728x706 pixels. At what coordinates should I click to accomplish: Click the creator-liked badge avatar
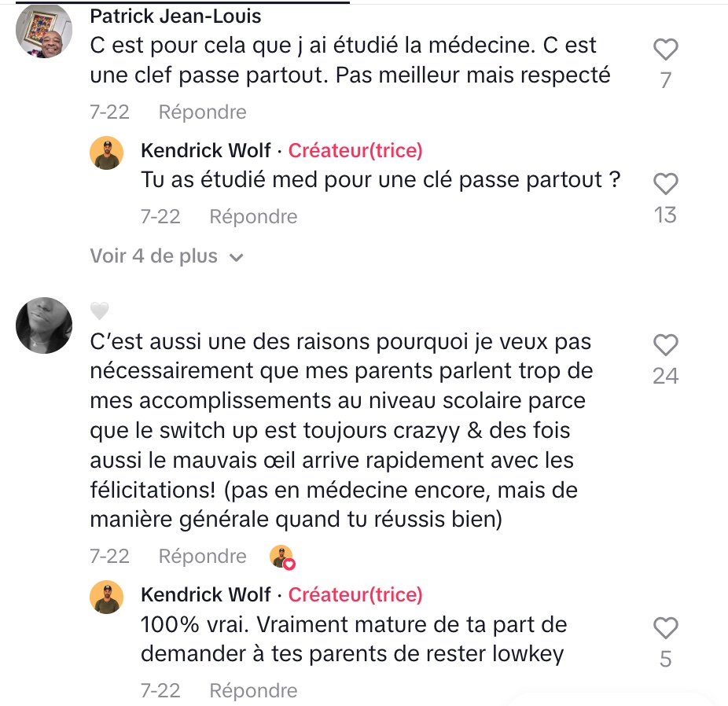point(282,557)
